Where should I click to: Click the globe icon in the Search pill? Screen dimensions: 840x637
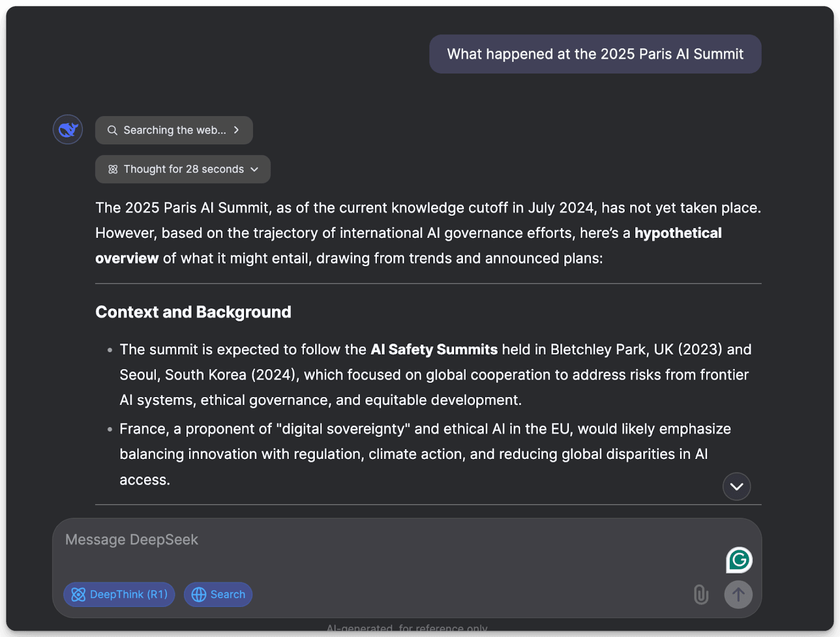click(x=199, y=594)
